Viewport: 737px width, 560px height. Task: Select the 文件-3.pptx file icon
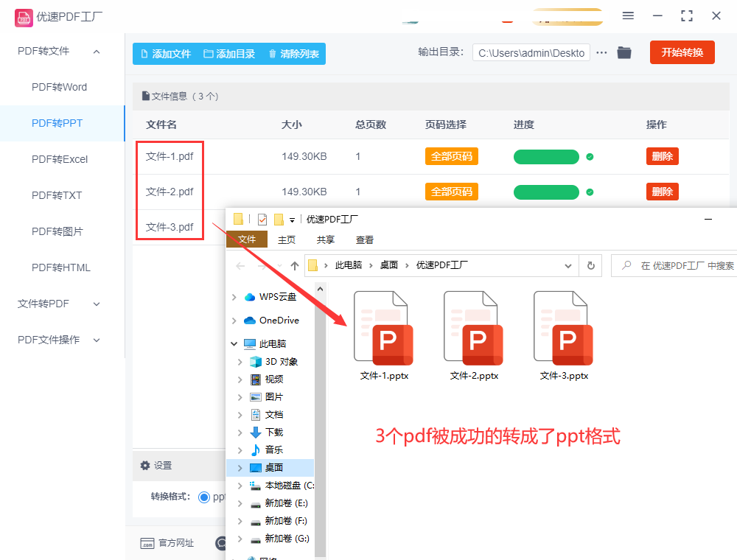click(563, 329)
